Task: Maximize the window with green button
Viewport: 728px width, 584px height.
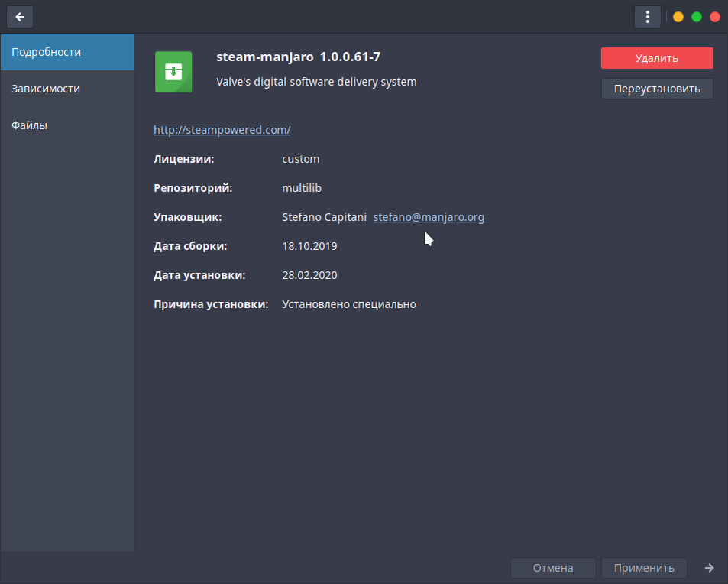Action: point(697,17)
